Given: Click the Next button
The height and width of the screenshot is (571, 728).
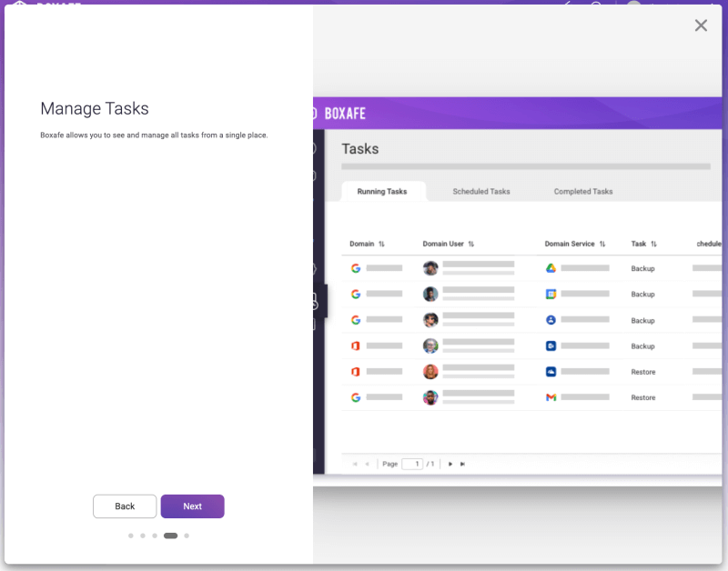Looking at the screenshot, I should (x=192, y=506).
